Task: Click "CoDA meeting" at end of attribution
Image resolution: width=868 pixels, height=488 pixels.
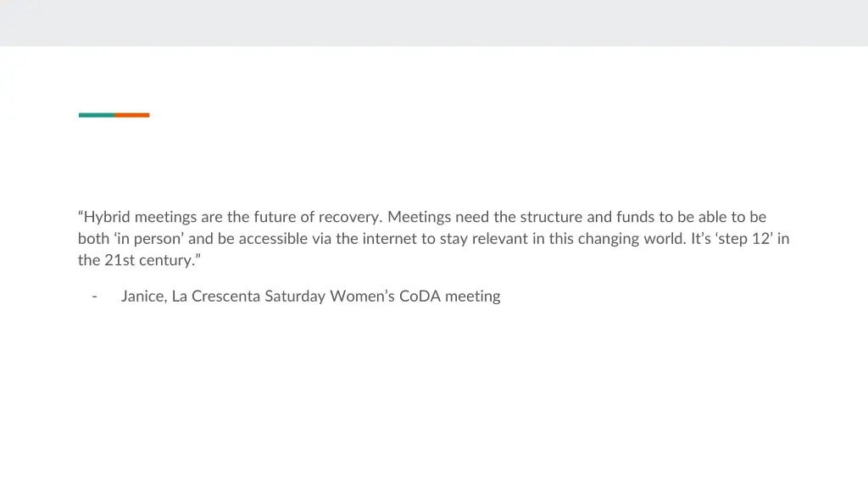Action: (x=449, y=296)
